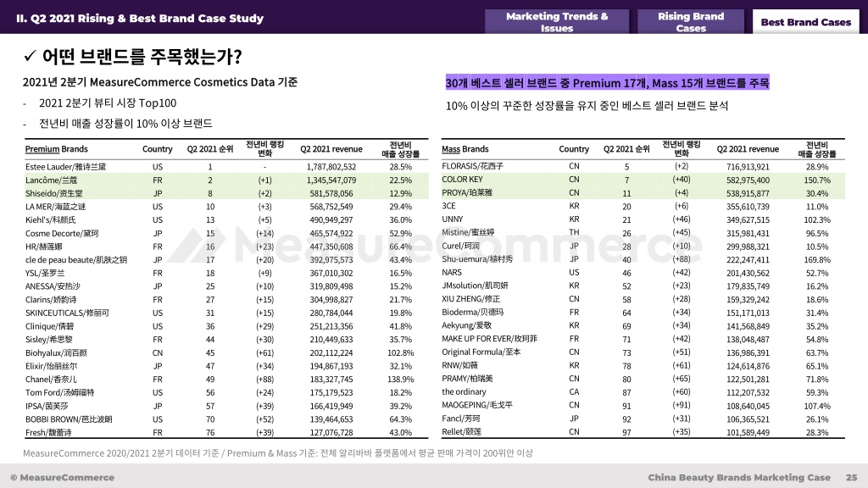Select the 'RNW' brand cell

(x=460, y=365)
